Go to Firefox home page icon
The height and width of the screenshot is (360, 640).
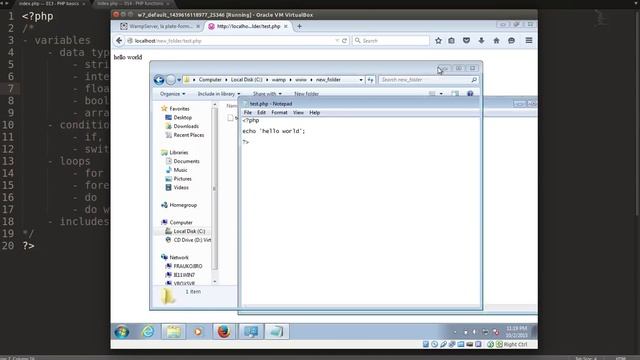[x=496, y=41]
